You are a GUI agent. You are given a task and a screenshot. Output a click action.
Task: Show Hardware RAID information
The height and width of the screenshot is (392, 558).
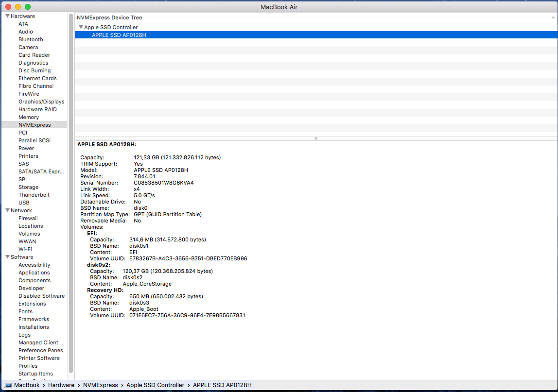tap(37, 110)
